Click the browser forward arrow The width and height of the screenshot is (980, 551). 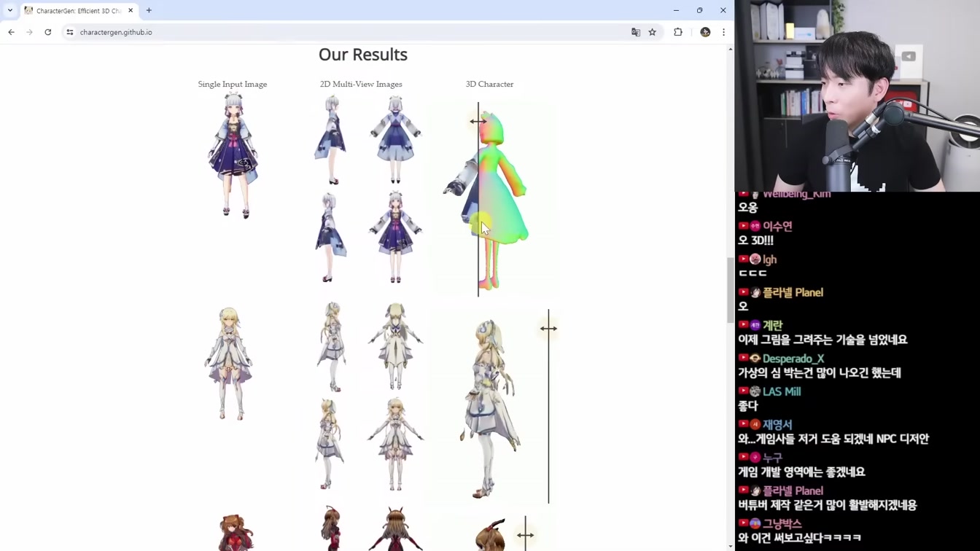click(29, 32)
